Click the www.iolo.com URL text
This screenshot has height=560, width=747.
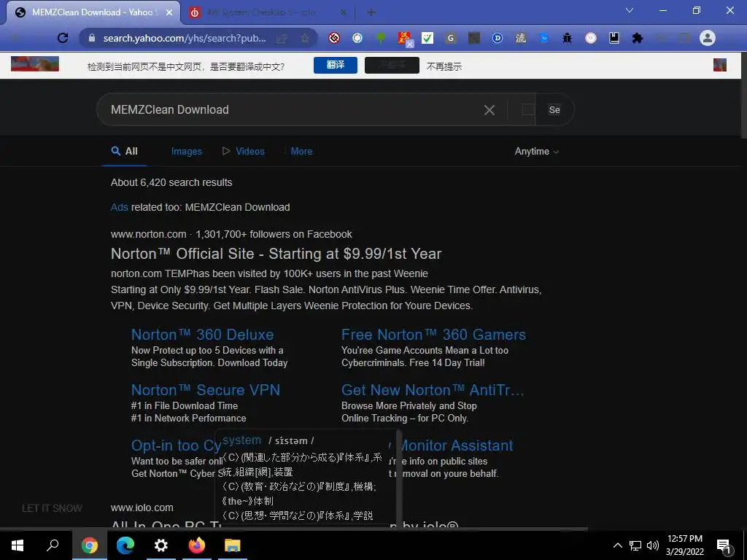pos(142,507)
